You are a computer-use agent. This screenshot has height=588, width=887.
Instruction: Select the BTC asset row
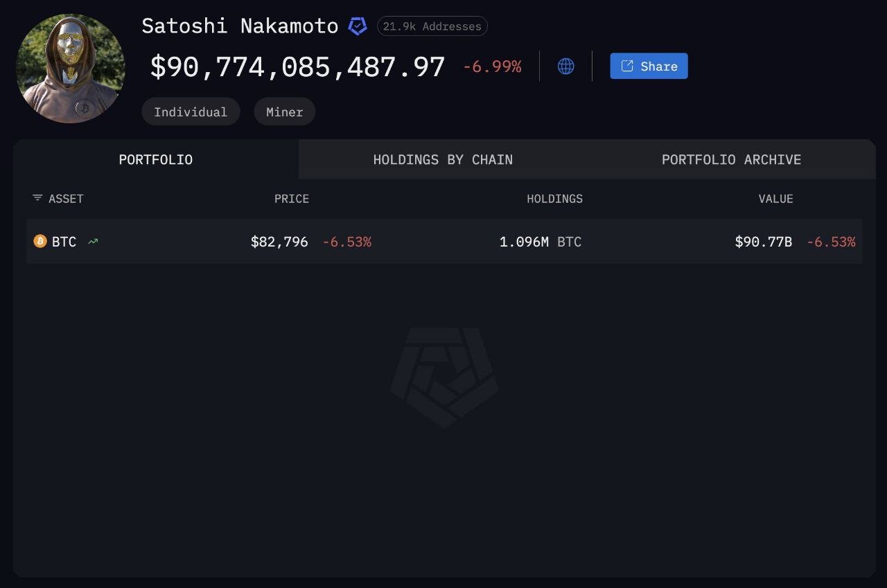[443, 241]
